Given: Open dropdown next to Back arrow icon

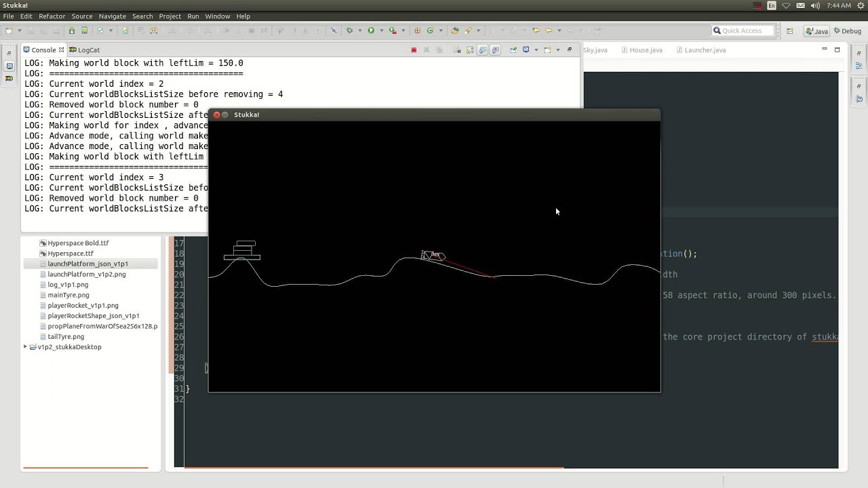Looking at the screenshot, I should click(559, 30).
